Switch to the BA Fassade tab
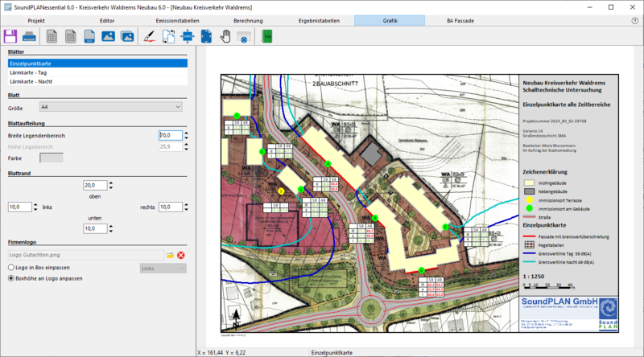The width and height of the screenshot is (644, 357). (460, 21)
